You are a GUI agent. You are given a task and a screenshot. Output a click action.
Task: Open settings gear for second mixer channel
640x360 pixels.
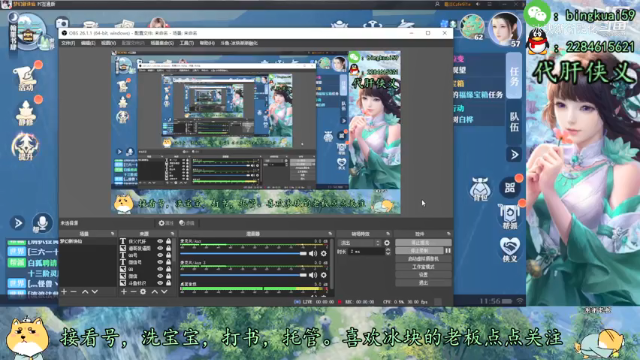coord(324,275)
